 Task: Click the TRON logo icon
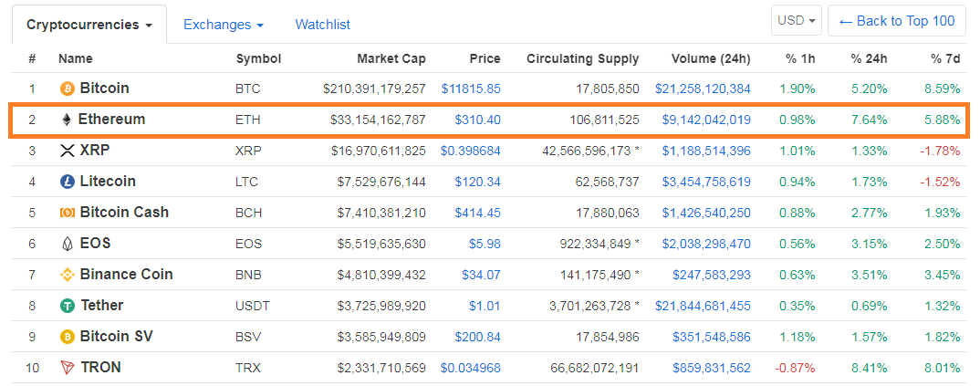(x=67, y=368)
